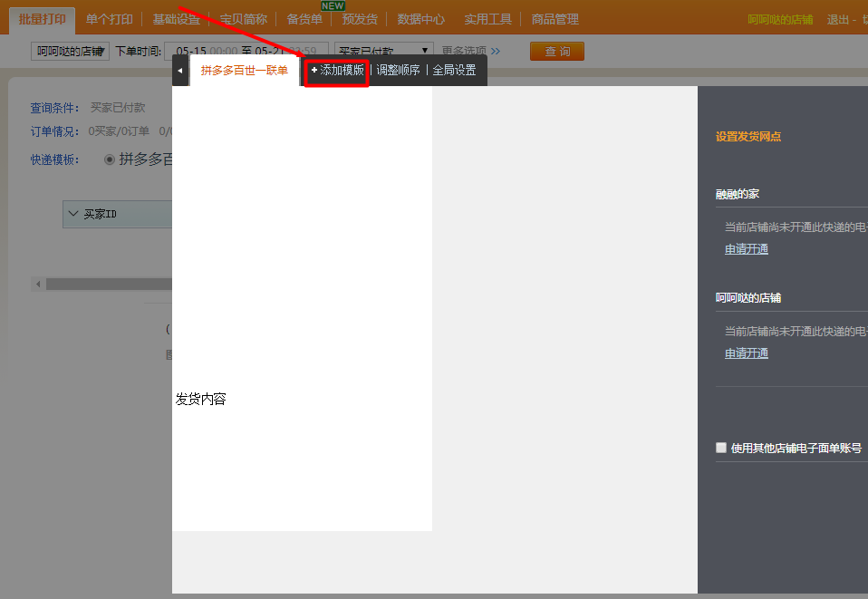Open the 全局设置 global settings
Viewport: 868px width, 599px height.
[454, 71]
